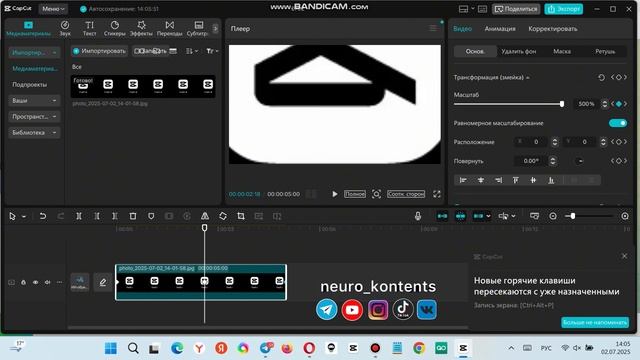Viewport: 640px width, 360px height.
Task: Add Расположение keyframe diamond
Action: pos(619,142)
